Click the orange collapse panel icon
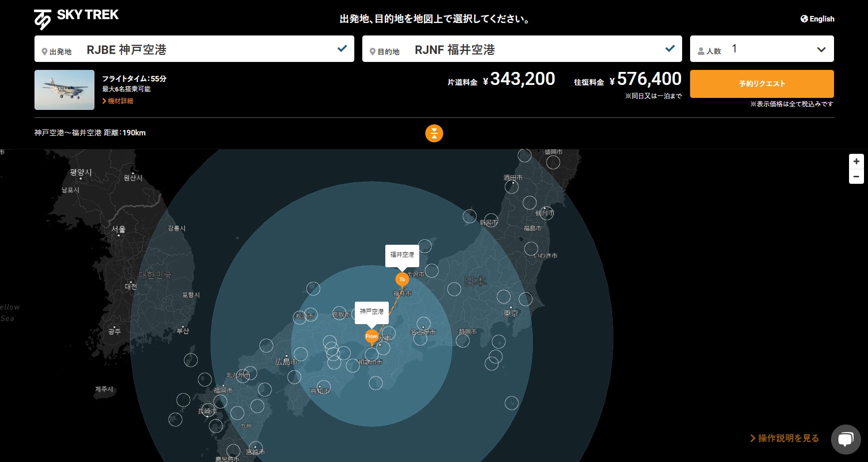Image resolution: width=868 pixels, height=462 pixels. click(x=434, y=133)
